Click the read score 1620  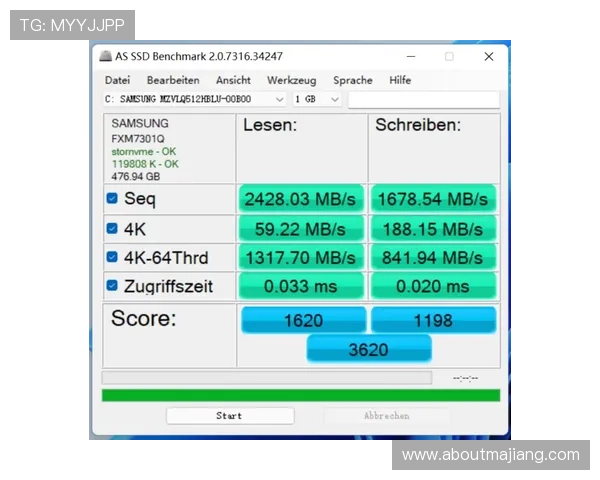[x=303, y=320]
